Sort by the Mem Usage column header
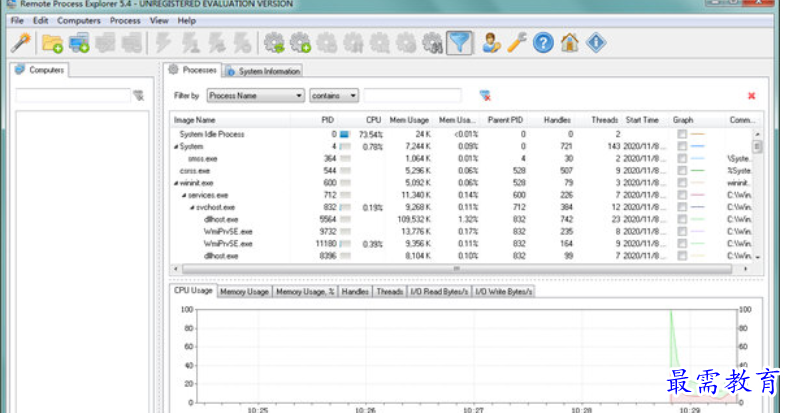This screenshot has height=413, width=788. pos(409,120)
